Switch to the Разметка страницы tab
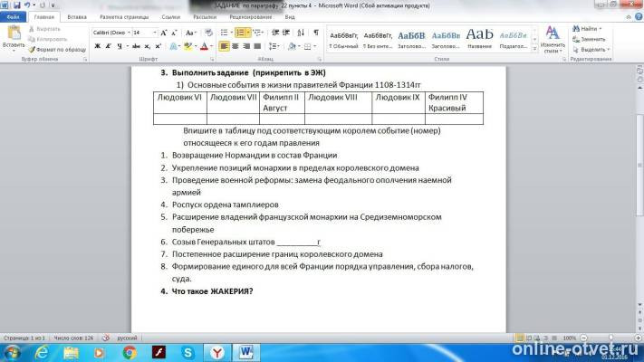 [x=124, y=17]
